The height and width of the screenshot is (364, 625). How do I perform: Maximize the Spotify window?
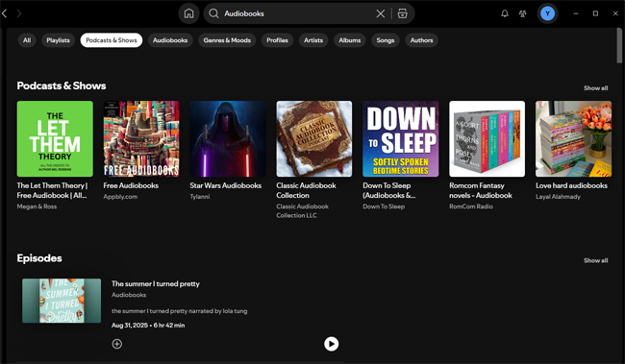(x=595, y=13)
